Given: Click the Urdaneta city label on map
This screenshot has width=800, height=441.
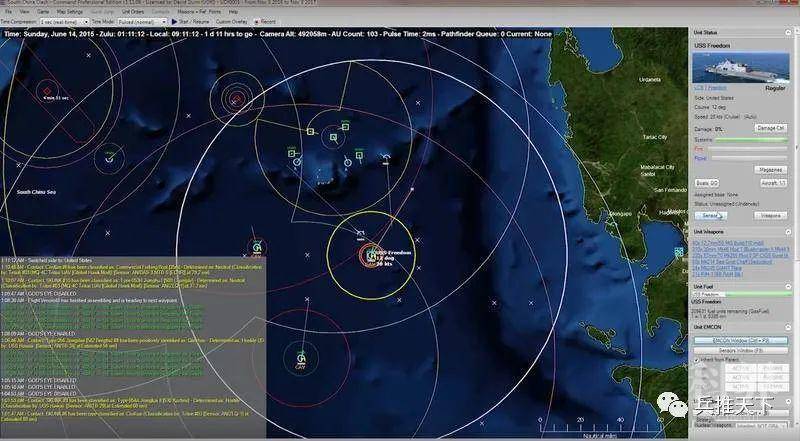Looking at the screenshot, I should coord(649,80).
